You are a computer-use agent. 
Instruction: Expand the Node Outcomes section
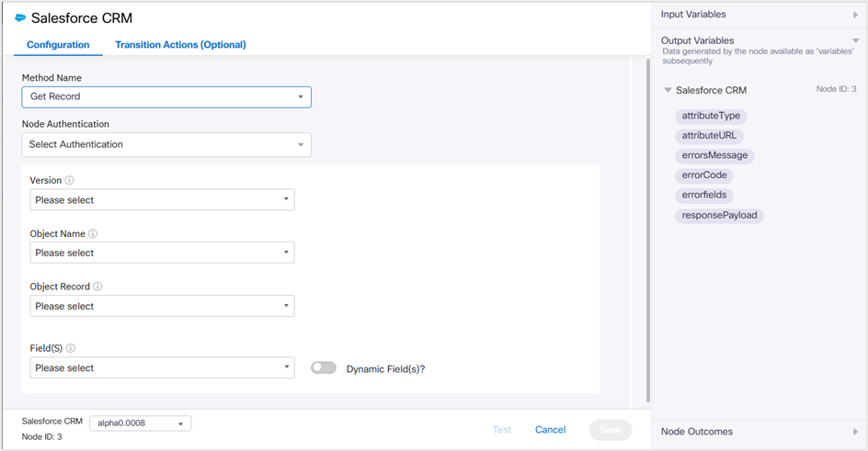[855, 432]
